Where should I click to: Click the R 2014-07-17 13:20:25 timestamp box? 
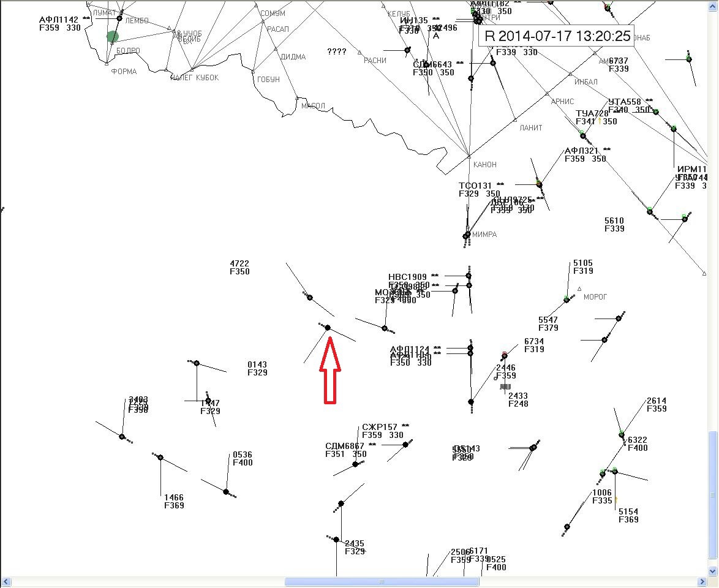556,36
